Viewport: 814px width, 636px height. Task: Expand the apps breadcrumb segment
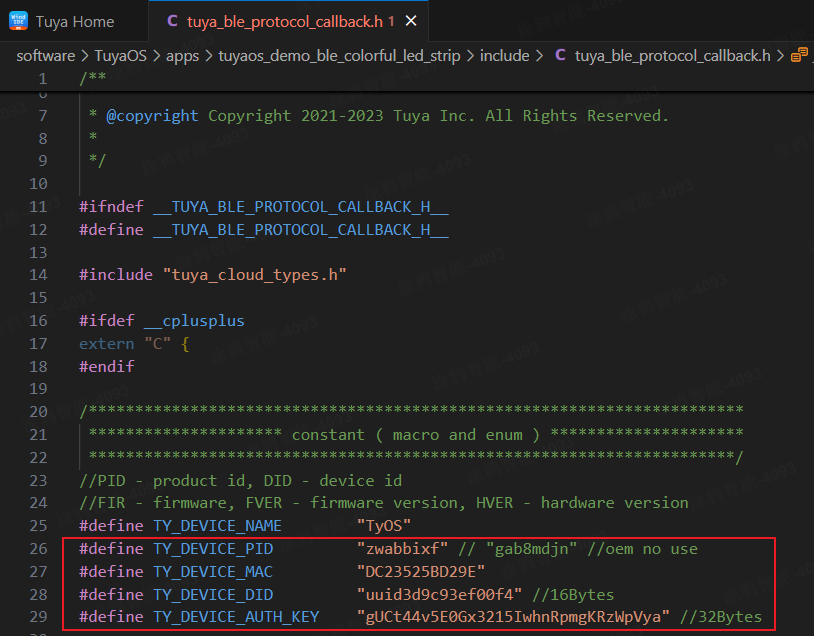(x=182, y=56)
